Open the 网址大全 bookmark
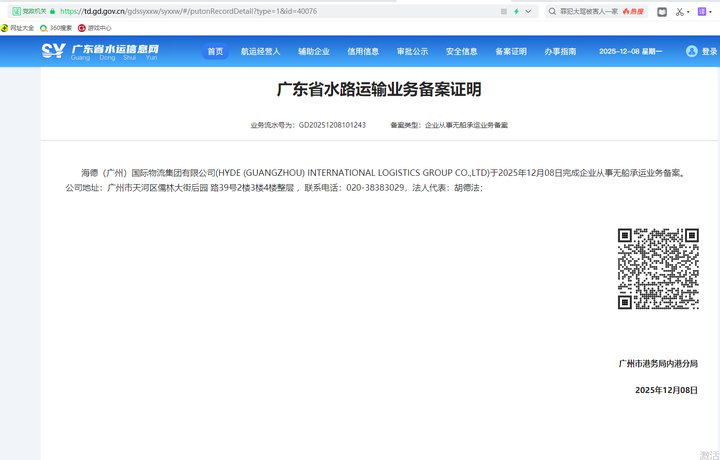 (x=18, y=27)
